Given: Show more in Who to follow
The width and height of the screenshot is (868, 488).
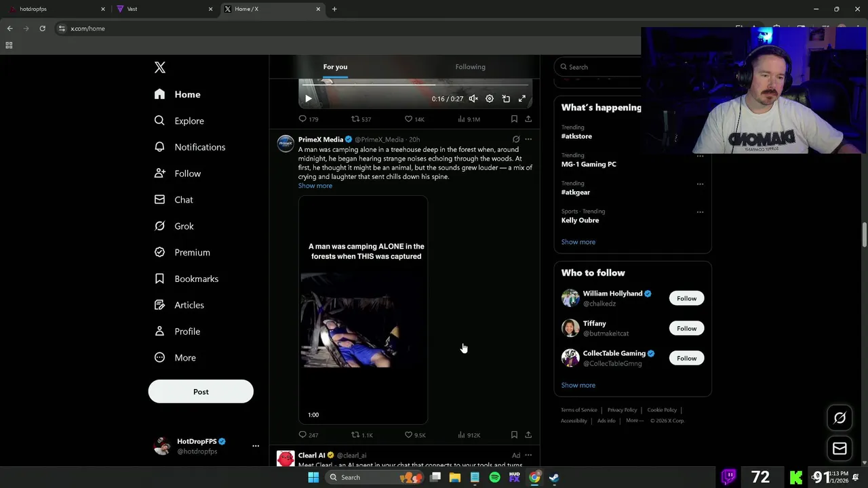Looking at the screenshot, I should pyautogui.click(x=578, y=385).
